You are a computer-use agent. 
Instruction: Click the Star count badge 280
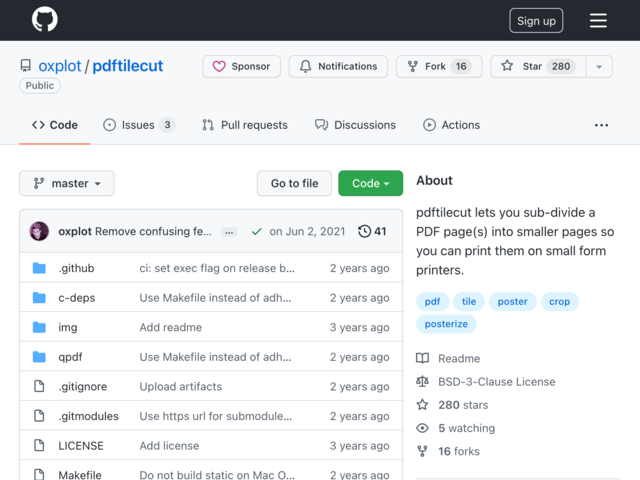coord(561,66)
